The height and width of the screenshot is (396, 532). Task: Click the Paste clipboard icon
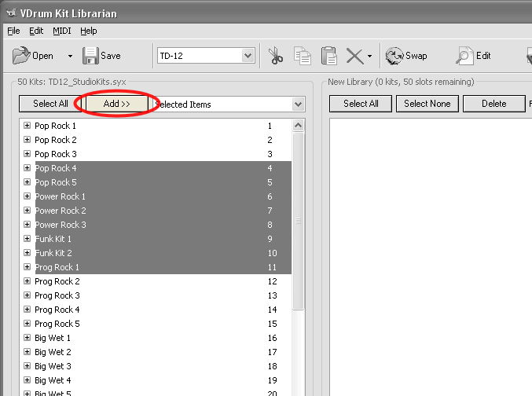coord(328,56)
